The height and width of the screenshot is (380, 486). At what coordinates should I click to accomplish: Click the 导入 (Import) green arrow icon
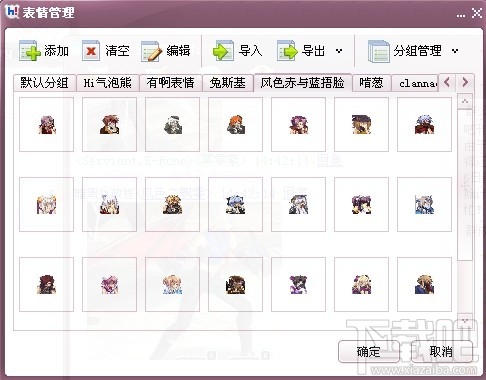point(223,51)
